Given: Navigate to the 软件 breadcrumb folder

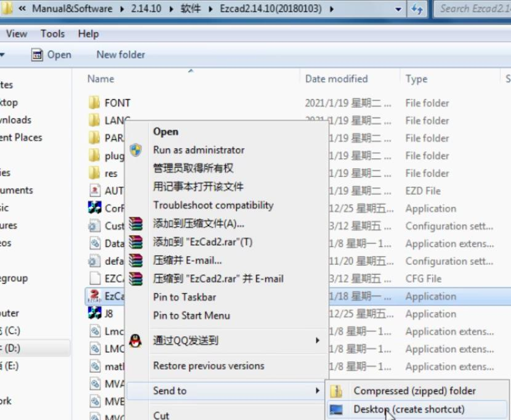Looking at the screenshot, I should 191,9.
